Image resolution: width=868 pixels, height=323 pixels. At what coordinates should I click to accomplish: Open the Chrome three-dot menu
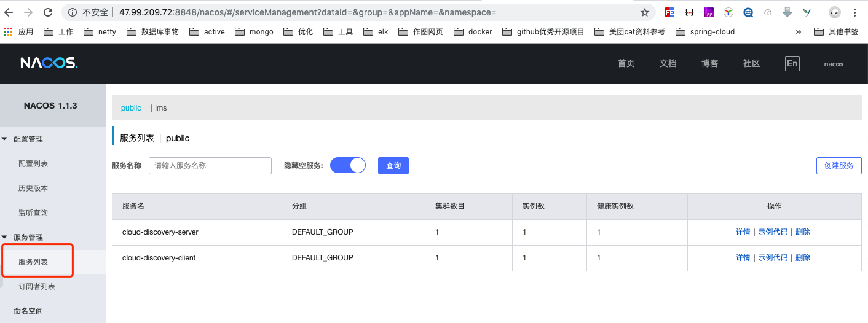(x=855, y=12)
